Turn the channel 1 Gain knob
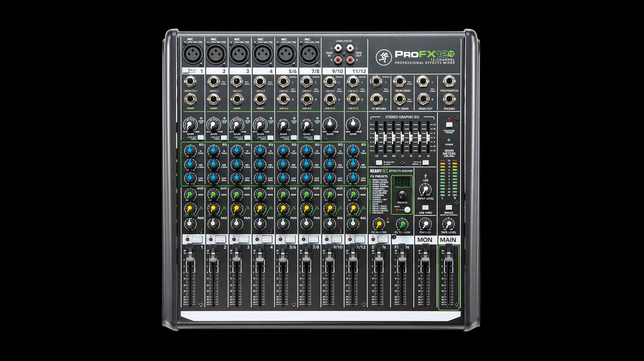Image resolution: width=644 pixels, height=361 pixels. pyautogui.click(x=190, y=125)
